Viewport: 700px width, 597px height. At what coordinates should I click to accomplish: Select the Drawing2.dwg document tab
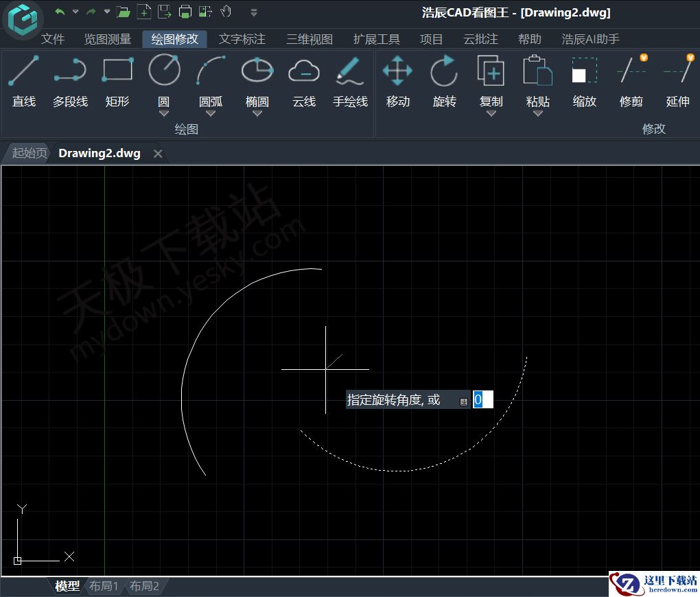coord(99,153)
